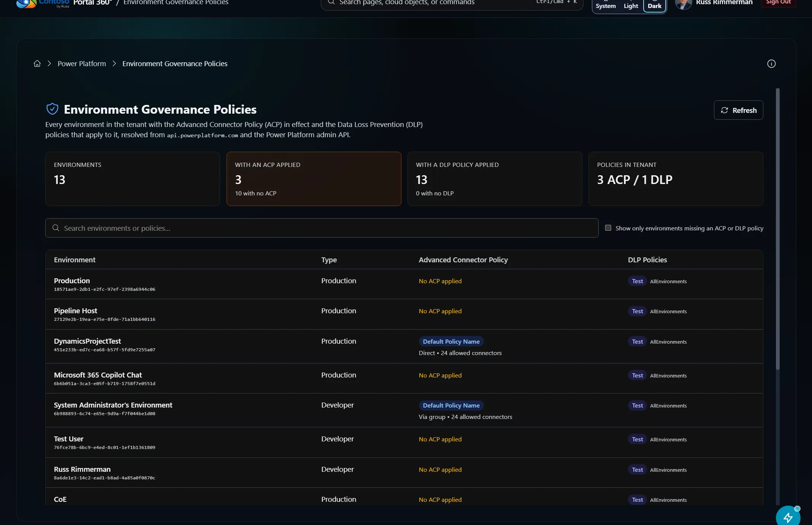The height and width of the screenshot is (525, 812).
Task: Select the Policies in tenant card
Action: [x=676, y=179]
